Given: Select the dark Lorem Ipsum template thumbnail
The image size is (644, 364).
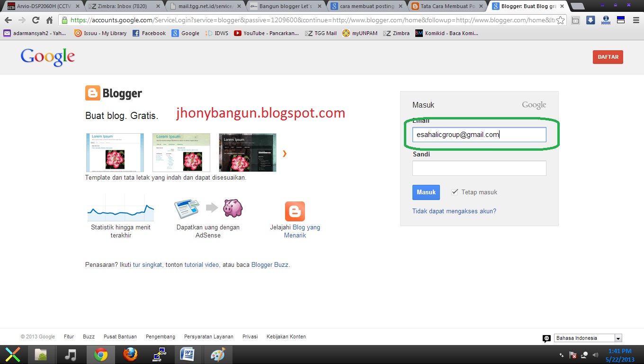Looking at the screenshot, I should click(248, 153).
